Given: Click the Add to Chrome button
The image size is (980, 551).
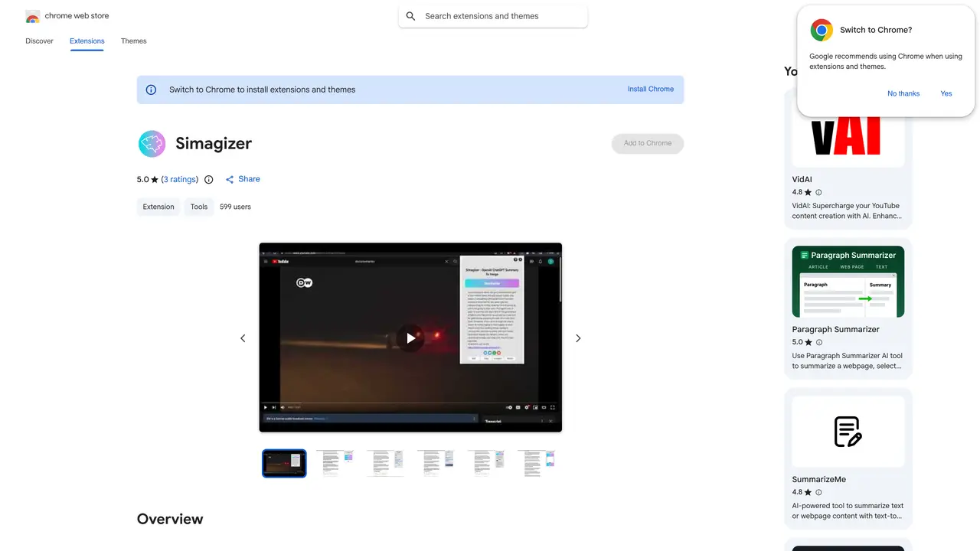Looking at the screenshot, I should click(x=648, y=143).
